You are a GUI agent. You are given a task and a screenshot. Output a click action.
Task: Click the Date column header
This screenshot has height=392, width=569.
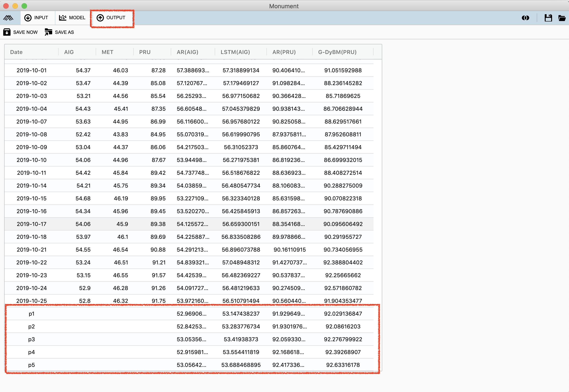coord(16,52)
